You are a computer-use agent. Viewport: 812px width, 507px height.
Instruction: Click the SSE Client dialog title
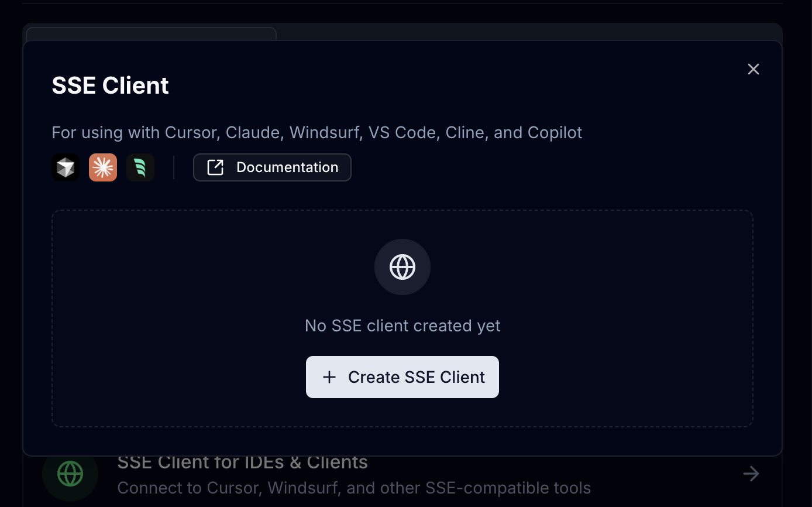click(x=110, y=85)
